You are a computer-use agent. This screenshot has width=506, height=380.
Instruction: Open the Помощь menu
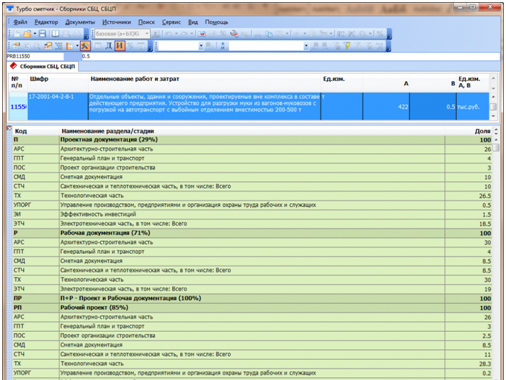point(216,22)
